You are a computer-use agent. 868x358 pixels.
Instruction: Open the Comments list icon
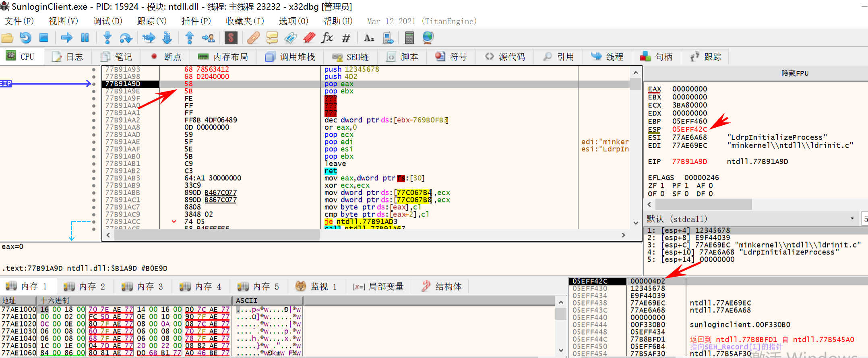click(272, 38)
